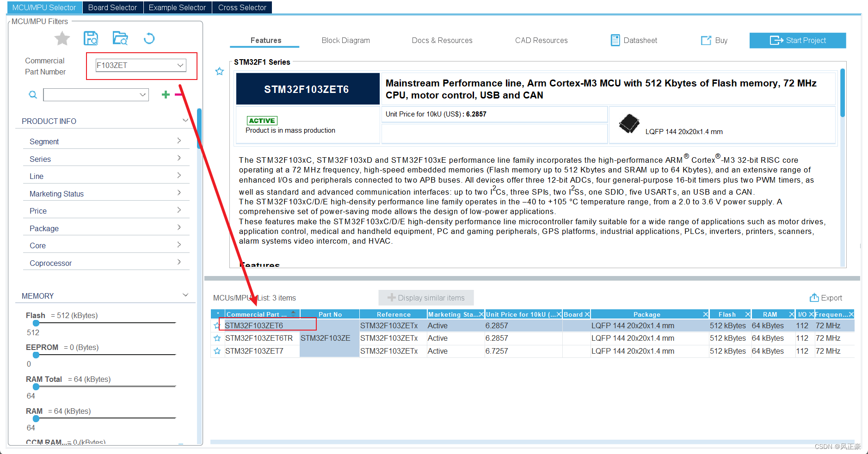The image size is (868, 454).
Task: Remove the Frequency column
Action: (x=851, y=314)
